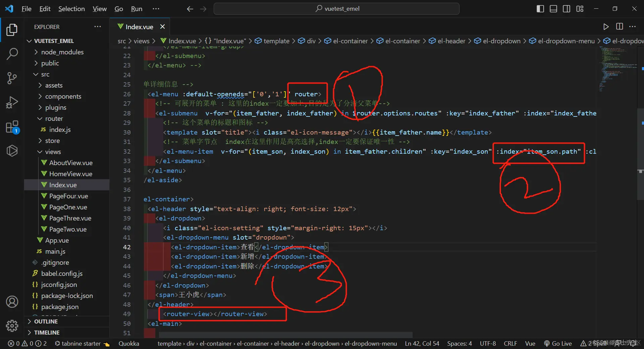Open Explorer Views and More Actions
The width and height of the screenshot is (644, 349).
point(98,27)
